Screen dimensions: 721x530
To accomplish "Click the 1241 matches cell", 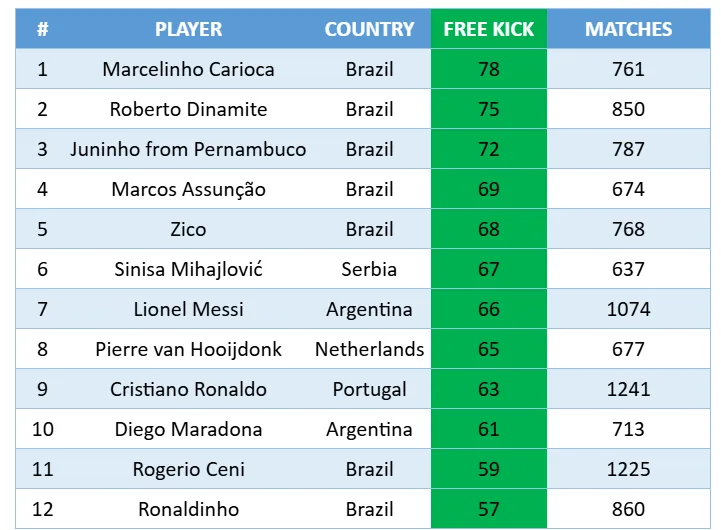I will pyautogui.click(x=628, y=389).
